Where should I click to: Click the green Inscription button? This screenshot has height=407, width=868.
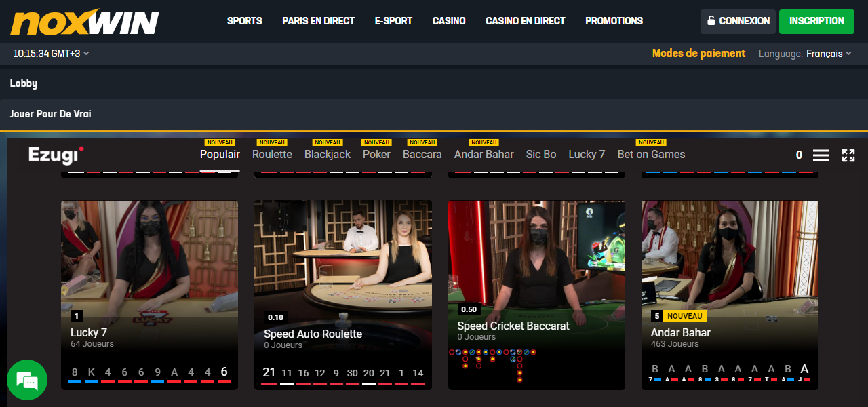816,21
